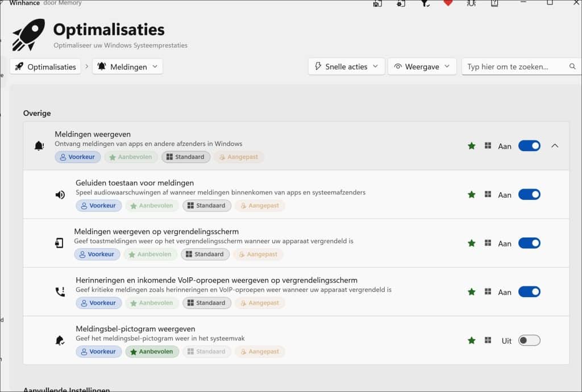Select Voorkeur badge under Meldingsbel-pictogram weergeven
Viewport: 582px width, 392px height.
tap(99, 351)
